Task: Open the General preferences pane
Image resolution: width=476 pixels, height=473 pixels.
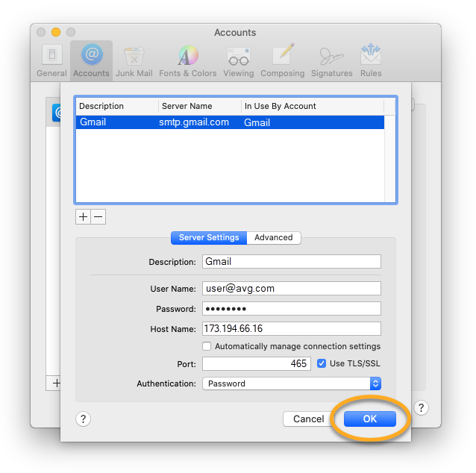Action: pos(52,60)
